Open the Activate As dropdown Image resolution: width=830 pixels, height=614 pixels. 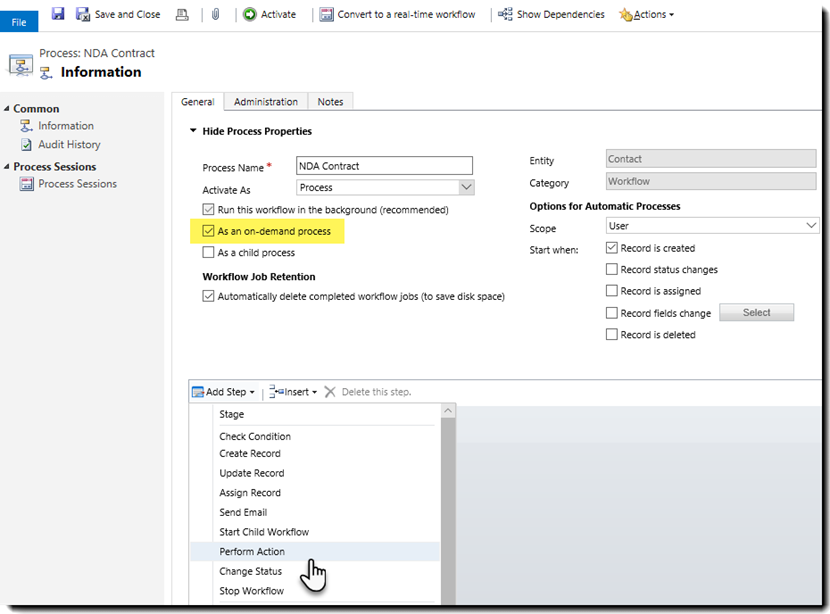pos(466,187)
